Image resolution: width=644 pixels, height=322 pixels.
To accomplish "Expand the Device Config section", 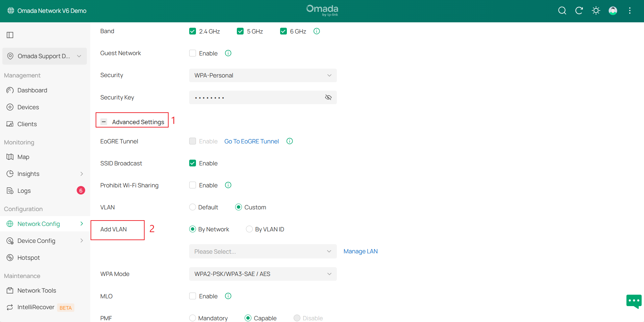I will 36,240.
